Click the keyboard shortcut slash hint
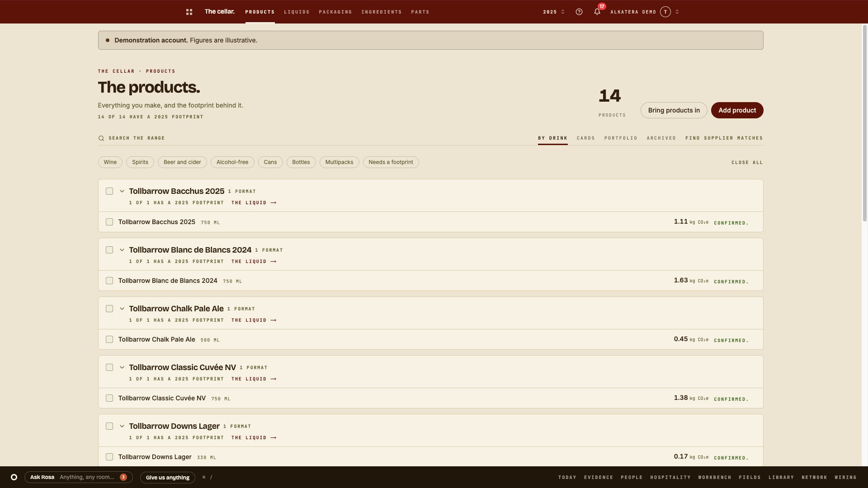 208,477
